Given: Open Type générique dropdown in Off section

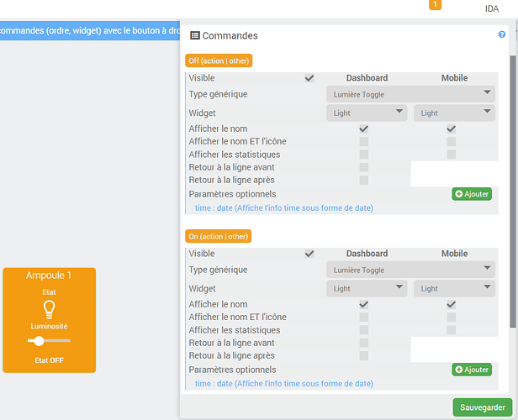Looking at the screenshot, I should click(x=410, y=94).
